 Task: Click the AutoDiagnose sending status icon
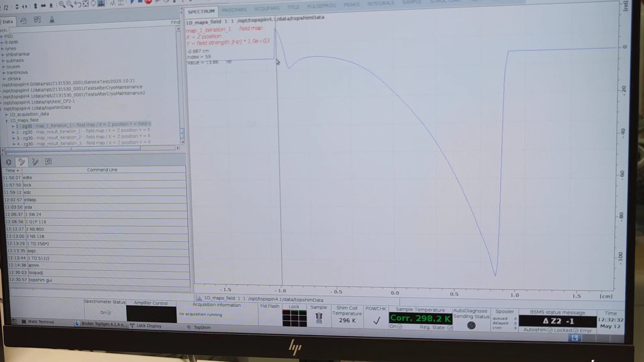[x=471, y=326]
